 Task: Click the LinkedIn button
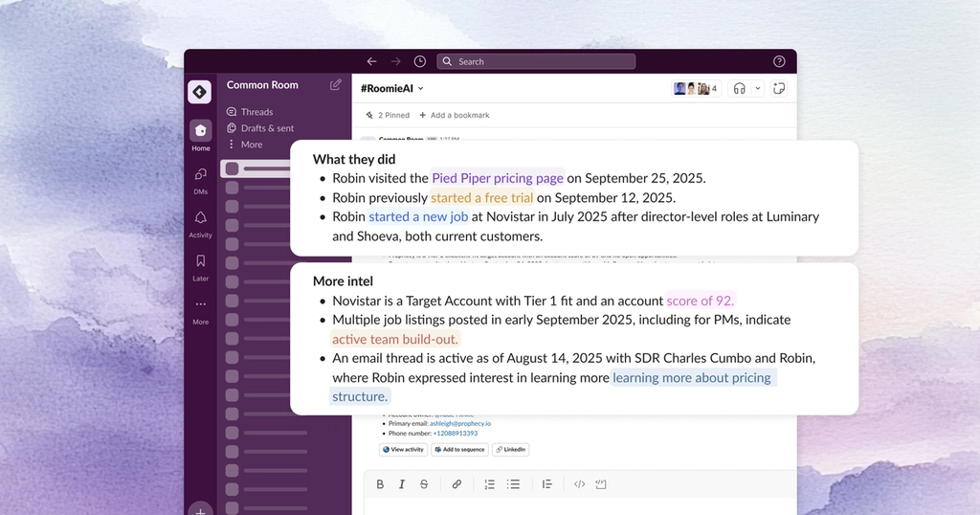tap(511, 449)
